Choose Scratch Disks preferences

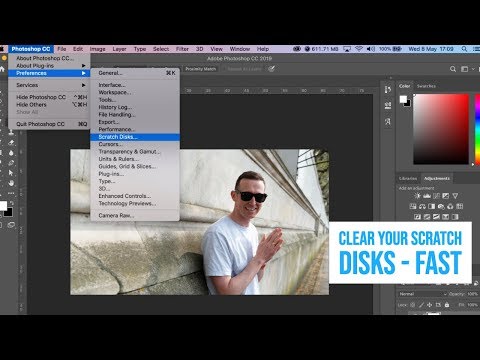(135, 137)
